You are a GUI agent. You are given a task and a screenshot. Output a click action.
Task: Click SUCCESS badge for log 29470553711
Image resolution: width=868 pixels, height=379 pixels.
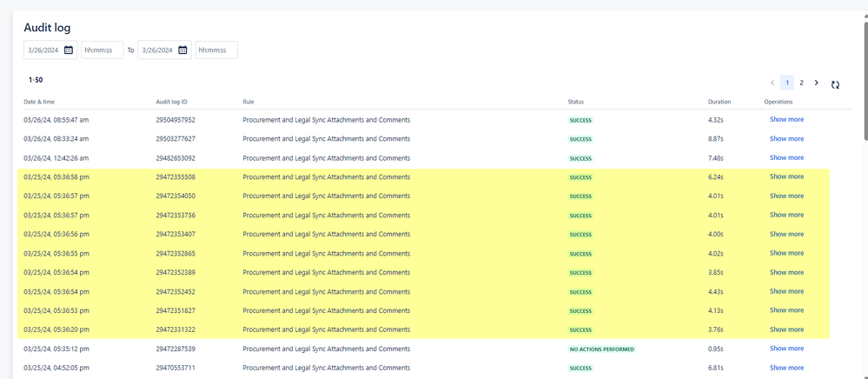[580, 369]
